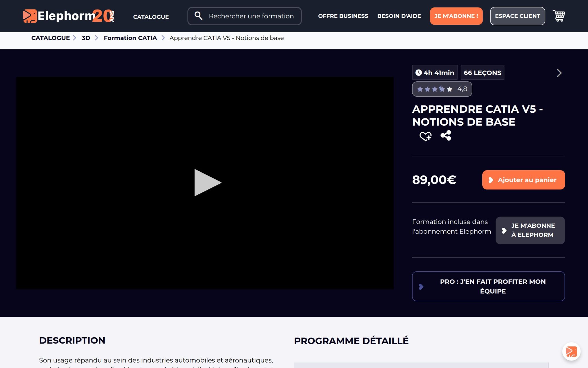Click the DESCRIPTION heading

72,340
